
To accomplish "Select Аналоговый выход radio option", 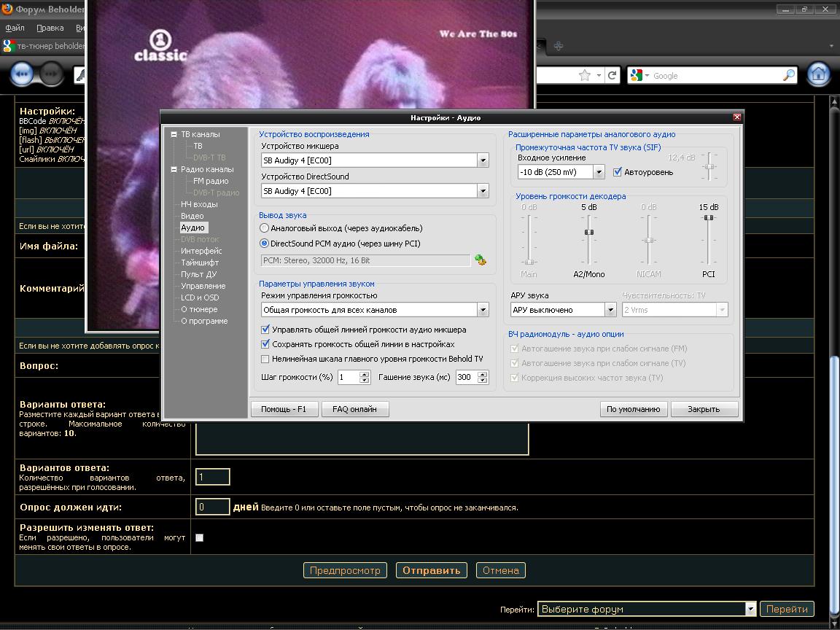I will (265, 228).
